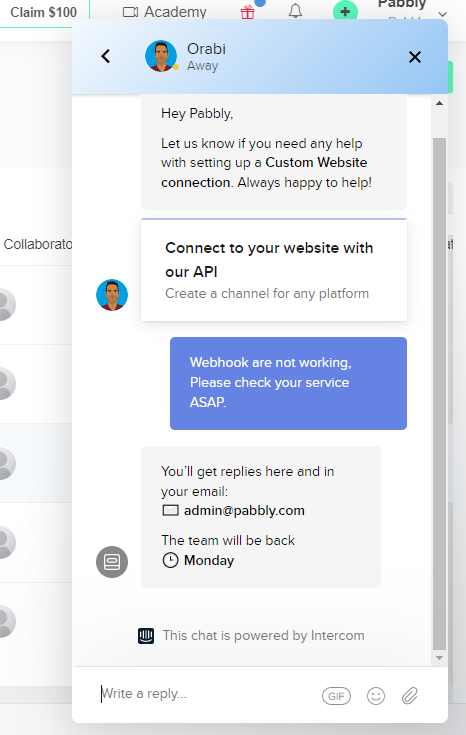The width and height of the screenshot is (466, 735).
Task: Click the chat scrollbar up arrow
Action: pyautogui.click(x=439, y=103)
